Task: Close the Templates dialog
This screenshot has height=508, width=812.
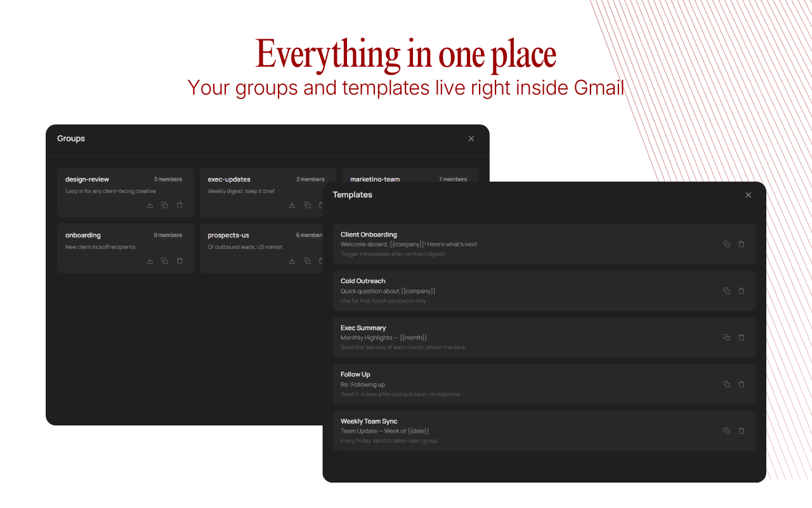Action: tap(748, 195)
